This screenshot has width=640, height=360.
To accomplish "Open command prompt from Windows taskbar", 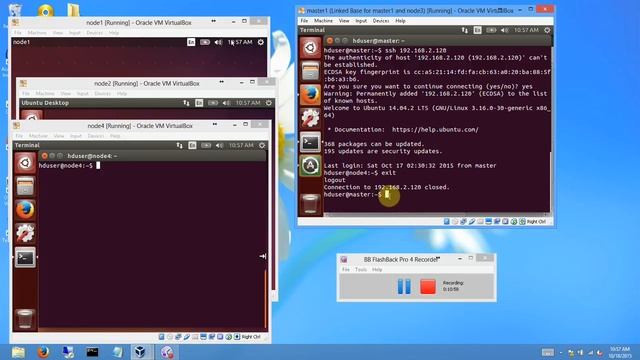I will pos(92,352).
